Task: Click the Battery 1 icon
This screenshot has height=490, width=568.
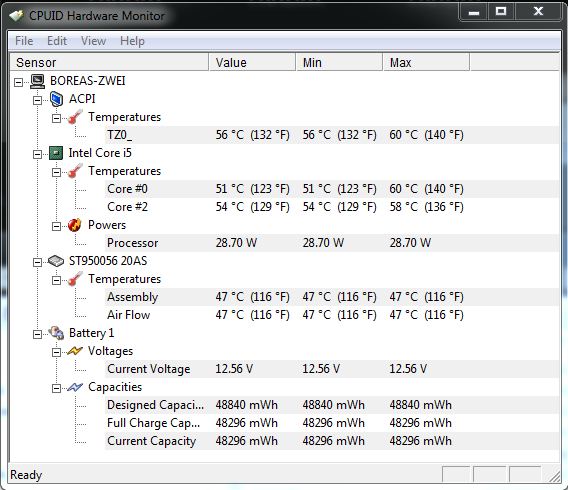Action: click(56, 332)
